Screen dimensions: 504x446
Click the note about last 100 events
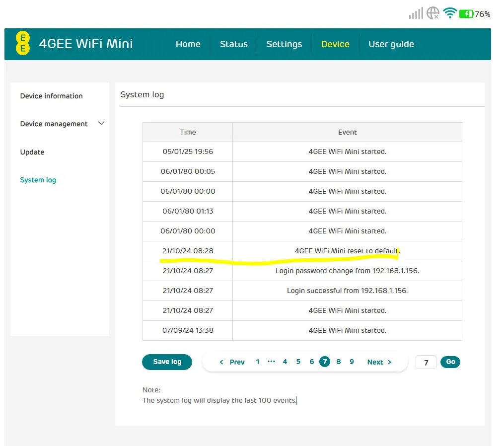coord(219,400)
